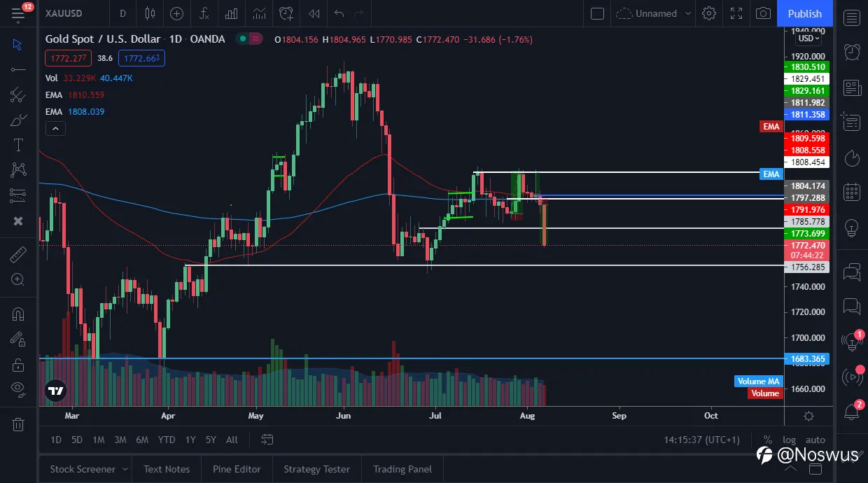Select the trend line drawing tool
This screenshot has height=483, width=868.
coord(18,69)
